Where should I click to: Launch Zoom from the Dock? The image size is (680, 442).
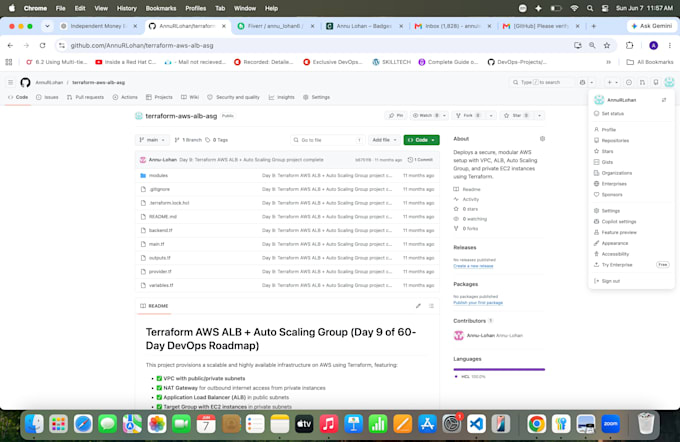pyautogui.click(x=610, y=424)
